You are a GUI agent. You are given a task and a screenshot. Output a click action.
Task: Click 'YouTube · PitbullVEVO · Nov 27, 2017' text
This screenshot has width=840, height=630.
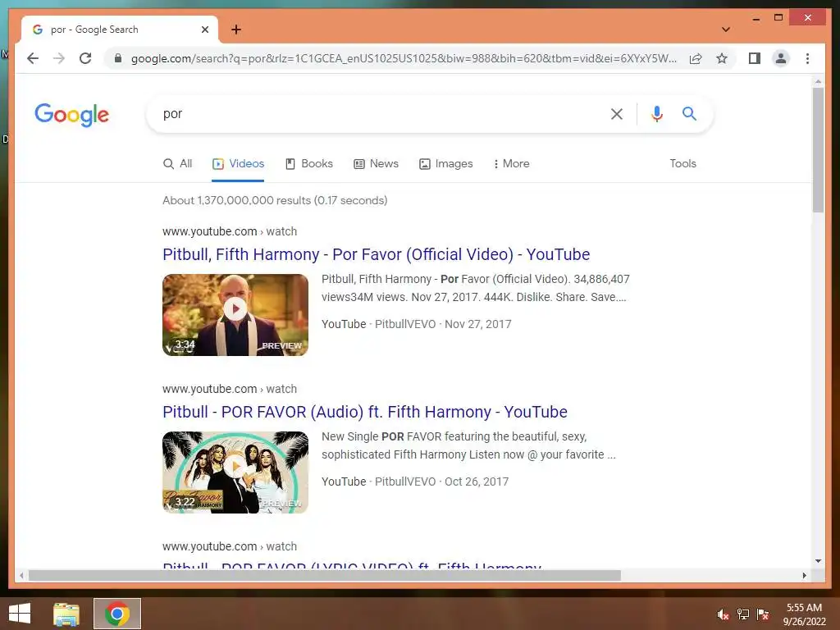tap(416, 324)
